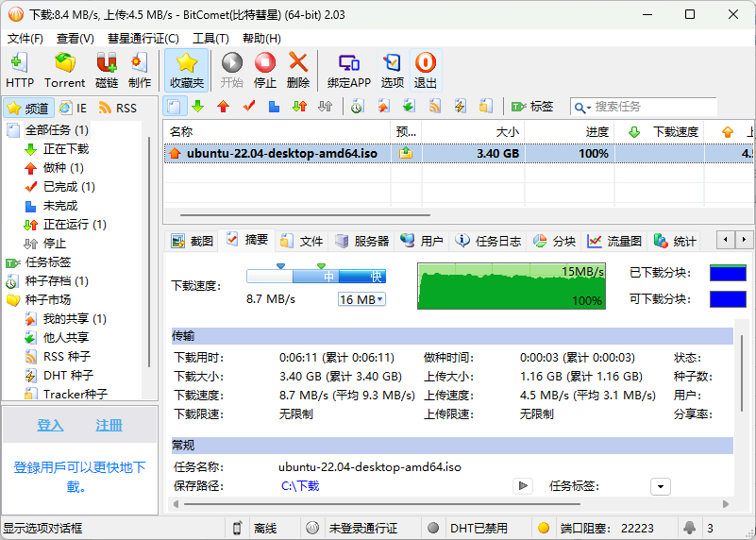
Task: Sort task list by 进度 column
Action: tap(569, 131)
